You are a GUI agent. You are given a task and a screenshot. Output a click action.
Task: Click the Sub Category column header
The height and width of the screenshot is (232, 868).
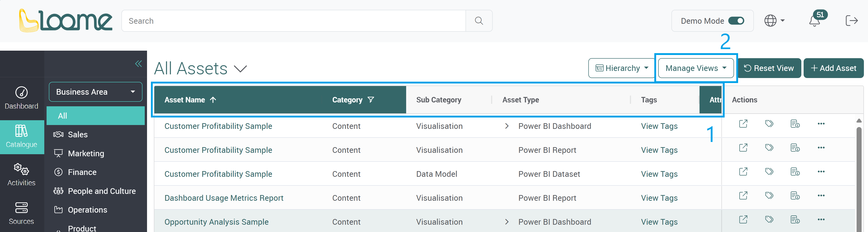point(438,100)
